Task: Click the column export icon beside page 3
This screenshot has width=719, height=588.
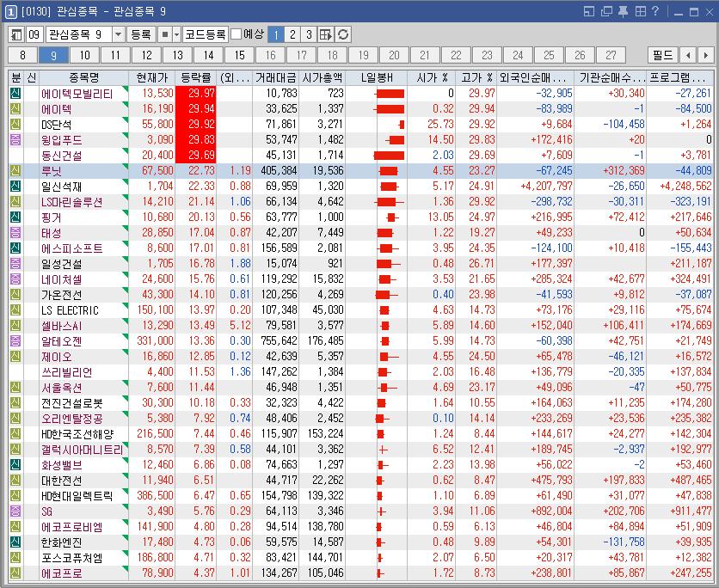Action: point(326,34)
